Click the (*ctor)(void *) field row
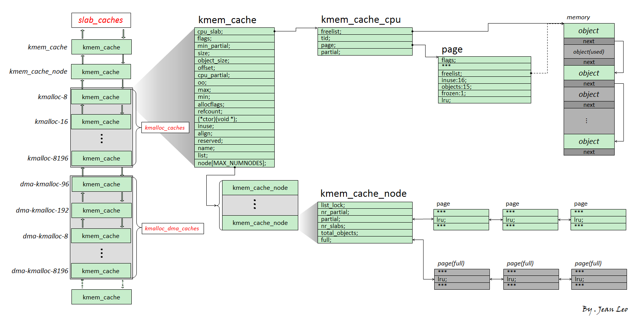Image resolution: width=644 pixels, height=331 pixels. point(234,119)
